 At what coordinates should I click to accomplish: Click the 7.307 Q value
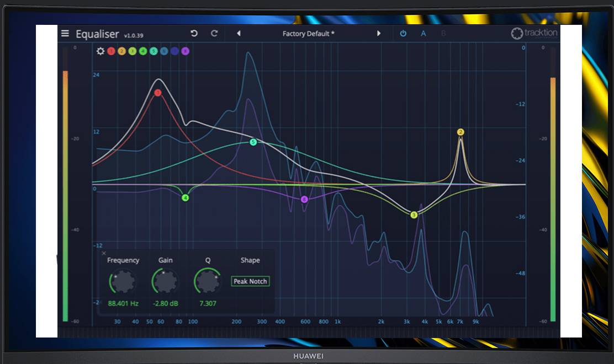click(208, 303)
